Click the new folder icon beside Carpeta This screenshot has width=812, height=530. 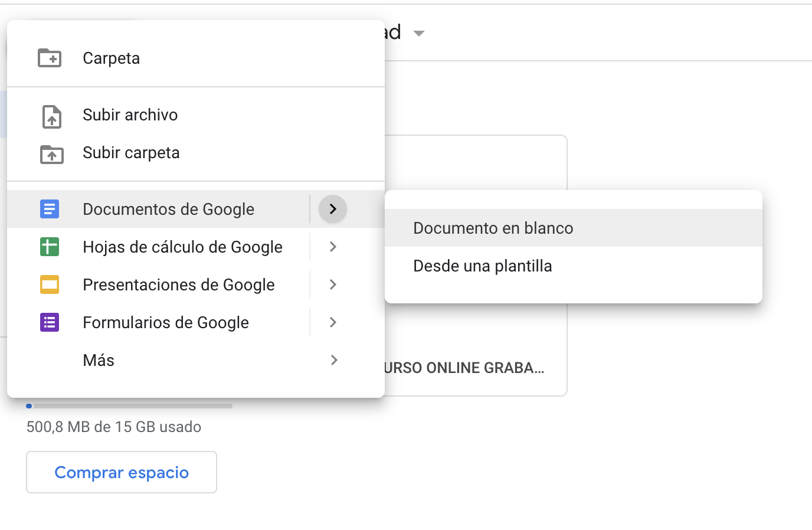click(50, 58)
